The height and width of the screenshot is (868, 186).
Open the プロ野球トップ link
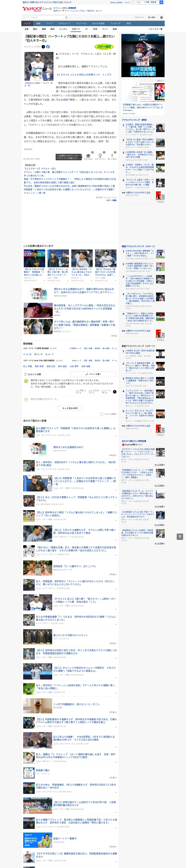[75, 348]
